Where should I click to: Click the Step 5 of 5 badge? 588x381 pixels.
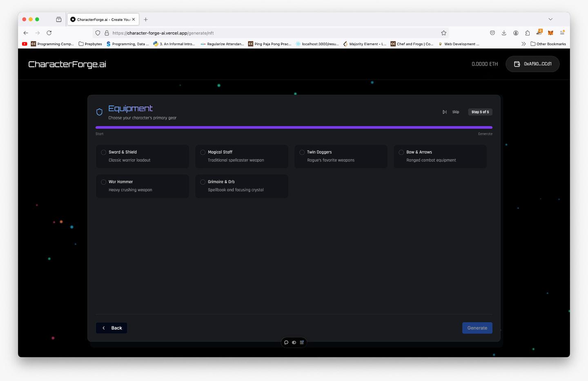point(480,112)
